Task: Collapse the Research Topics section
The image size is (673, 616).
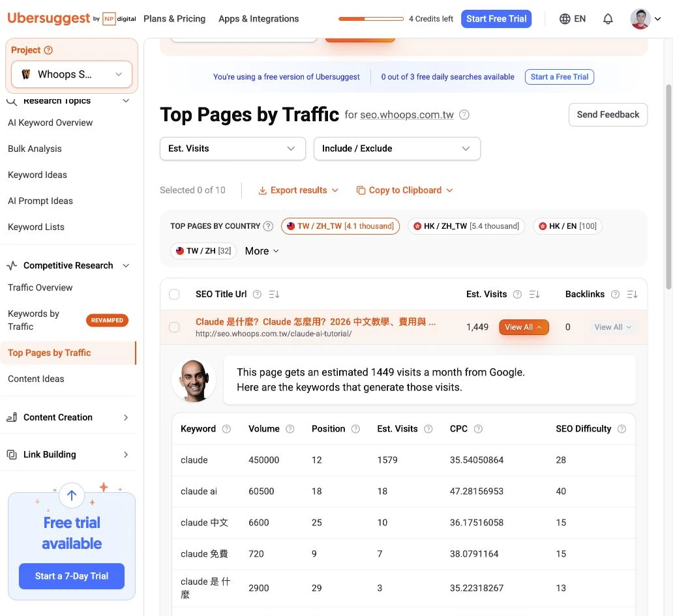Action: 126,101
